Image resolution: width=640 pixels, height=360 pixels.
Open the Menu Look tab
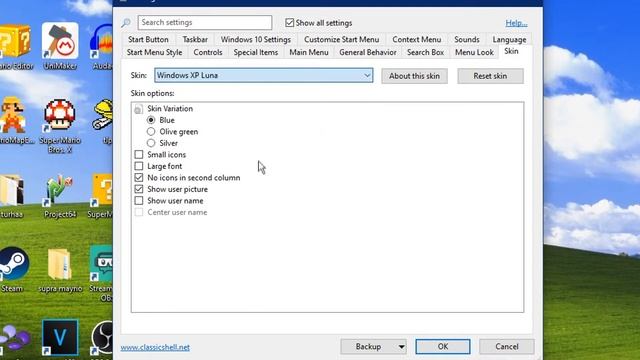coord(474,52)
